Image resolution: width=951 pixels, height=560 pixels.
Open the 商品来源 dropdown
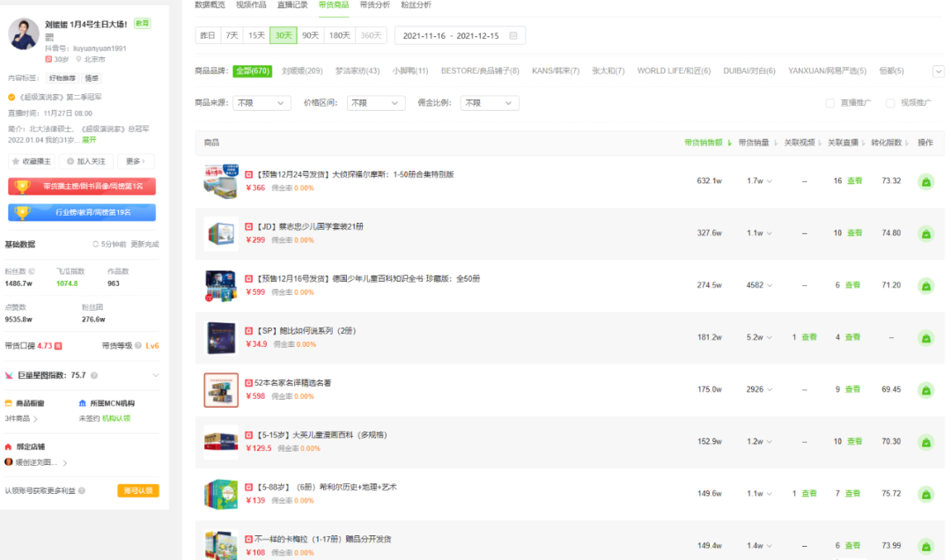(x=262, y=103)
